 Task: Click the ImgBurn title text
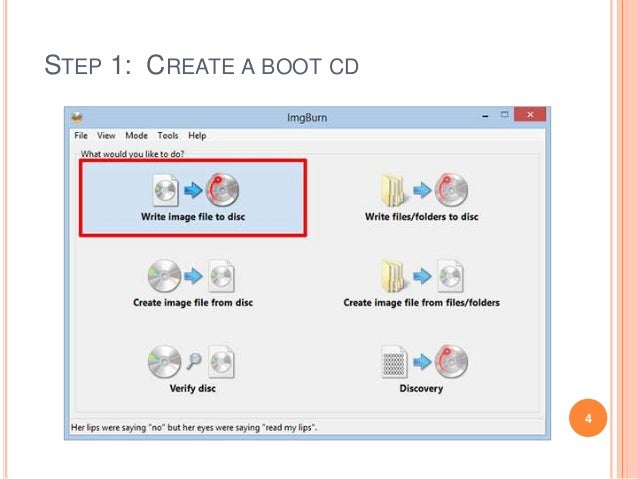(x=307, y=118)
